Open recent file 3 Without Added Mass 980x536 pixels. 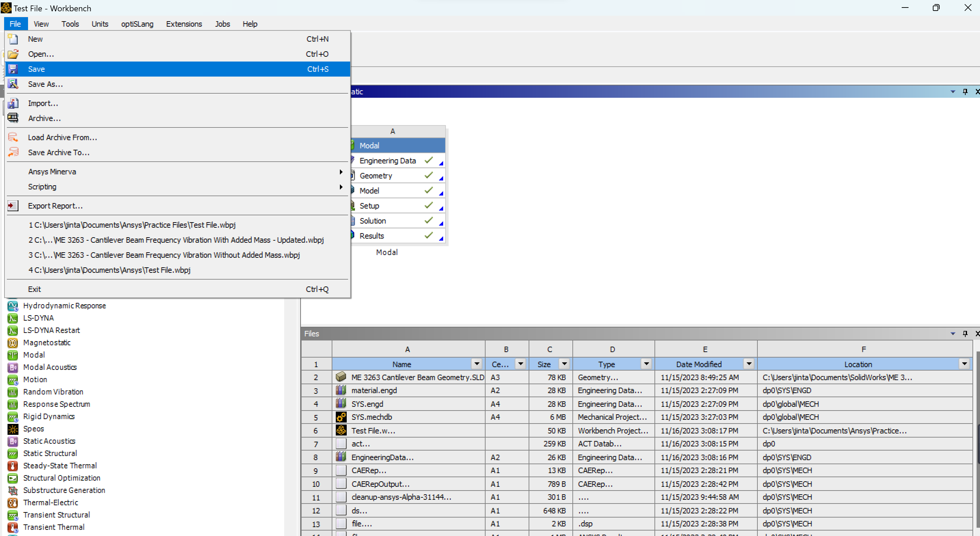[x=177, y=255]
